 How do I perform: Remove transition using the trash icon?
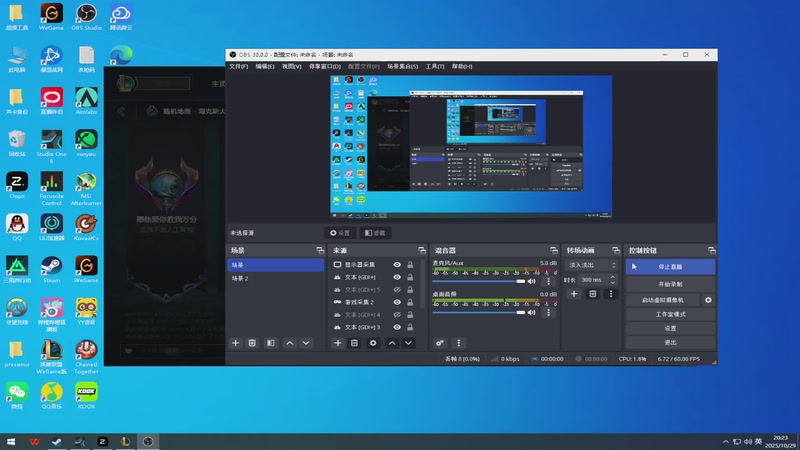592,294
